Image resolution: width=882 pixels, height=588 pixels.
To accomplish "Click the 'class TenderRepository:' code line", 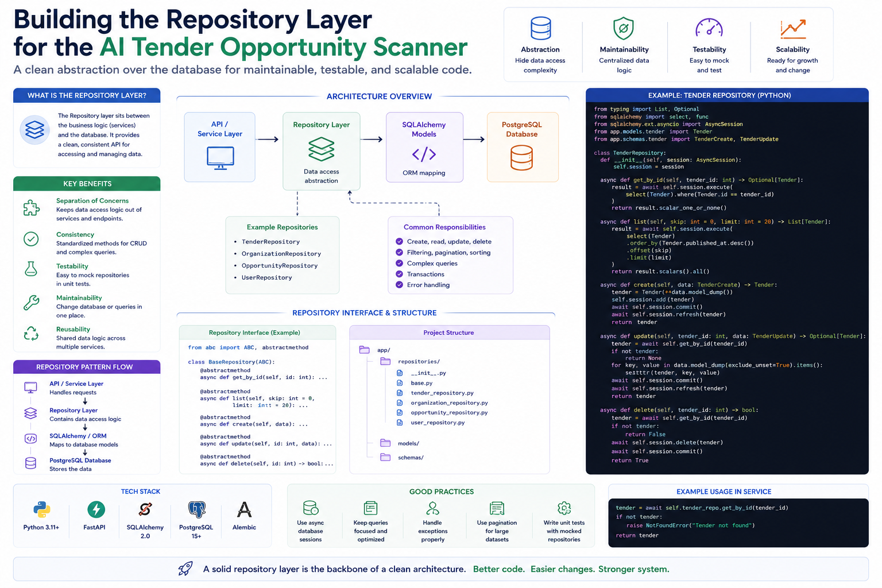I will coord(630,153).
